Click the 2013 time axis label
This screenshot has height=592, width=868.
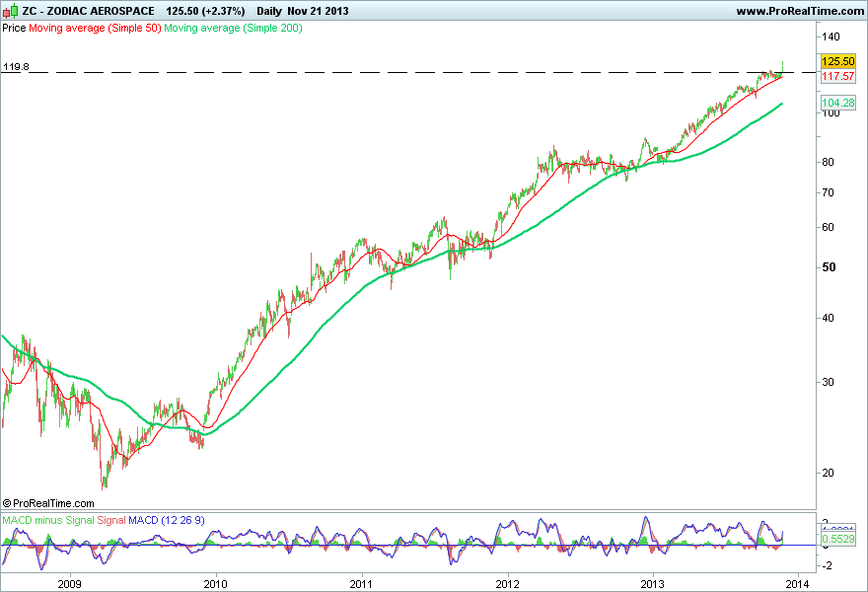tap(652, 584)
